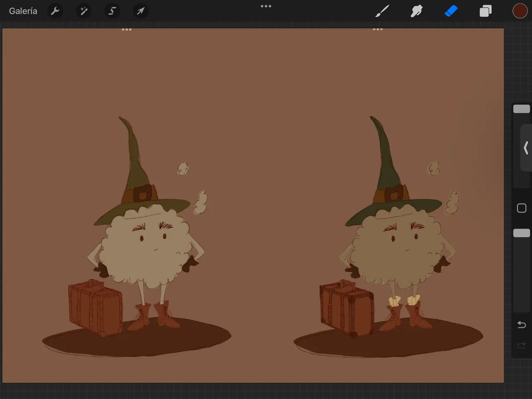Open the active color picker circle
532x399 pixels.
coord(520,11)
